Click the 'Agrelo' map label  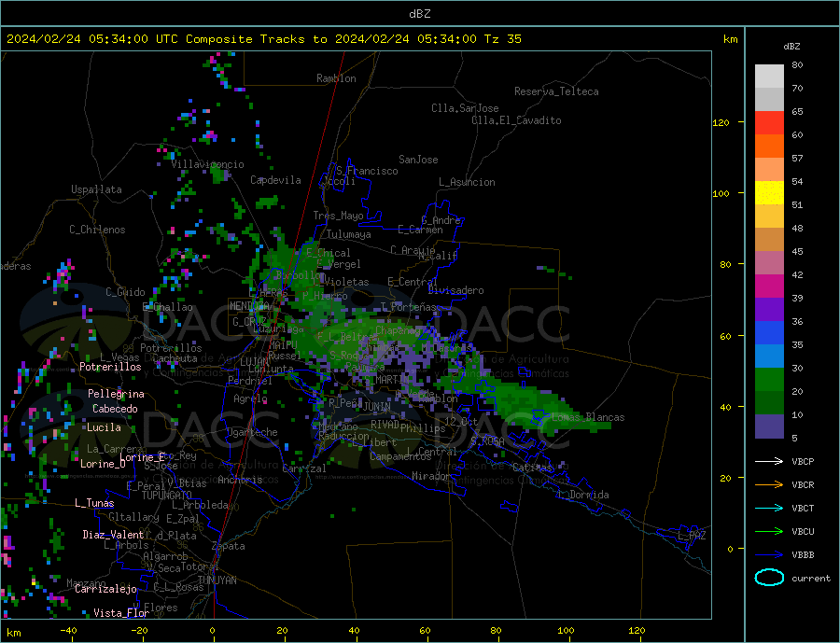250,399
